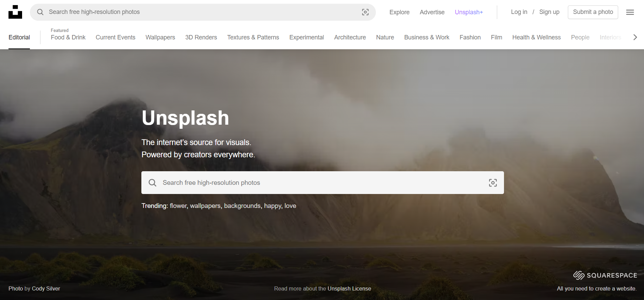The image size is (644, 300).
Task: Click 'All you need to create a website' ad text
Action: pyautogui.click(x=596, y=288)
